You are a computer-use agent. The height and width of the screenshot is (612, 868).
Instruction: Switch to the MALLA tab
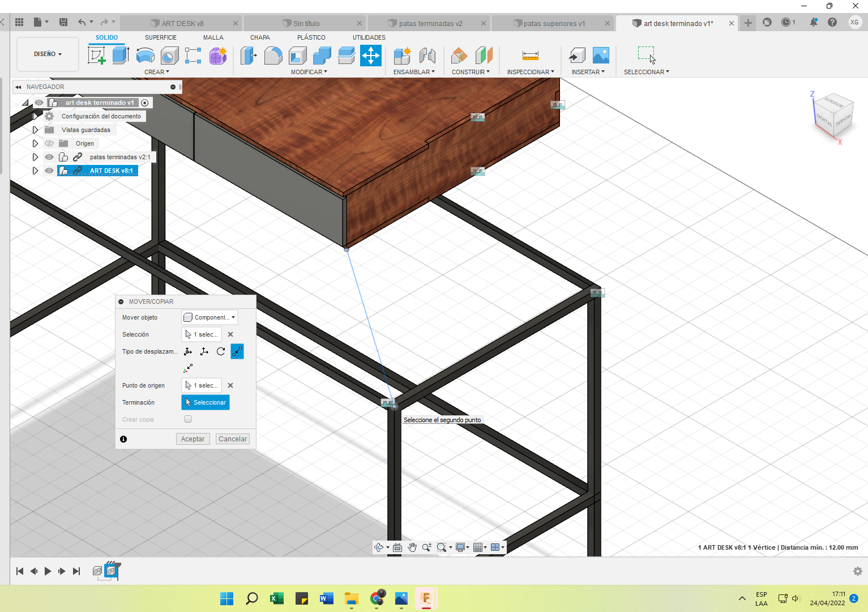[x=213, y=37]
